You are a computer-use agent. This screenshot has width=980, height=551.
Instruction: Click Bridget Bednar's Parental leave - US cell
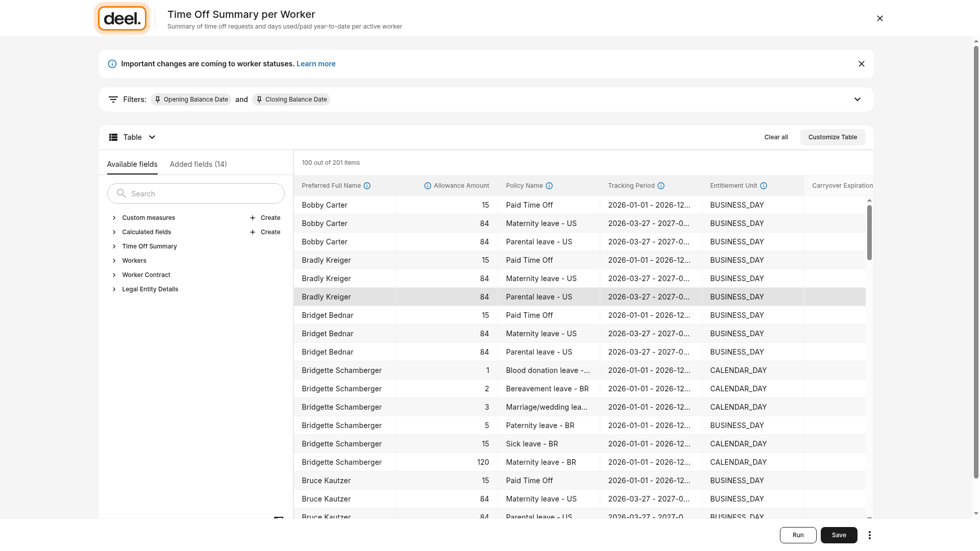[549, 352]
